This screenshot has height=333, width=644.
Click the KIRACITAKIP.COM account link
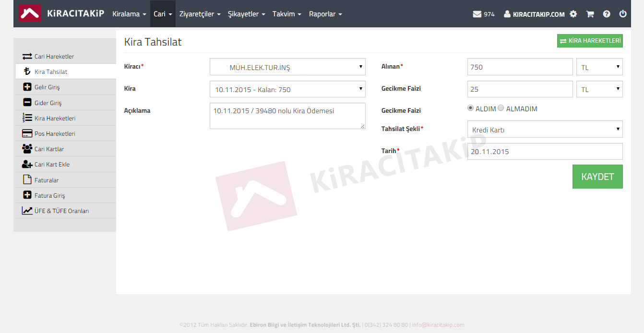coord(538,14)
